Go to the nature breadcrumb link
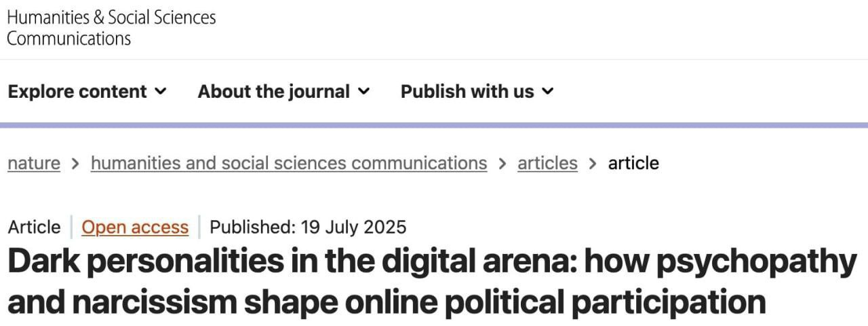The width and height of the screenshot is (868, 326). [x=34, y=163]
